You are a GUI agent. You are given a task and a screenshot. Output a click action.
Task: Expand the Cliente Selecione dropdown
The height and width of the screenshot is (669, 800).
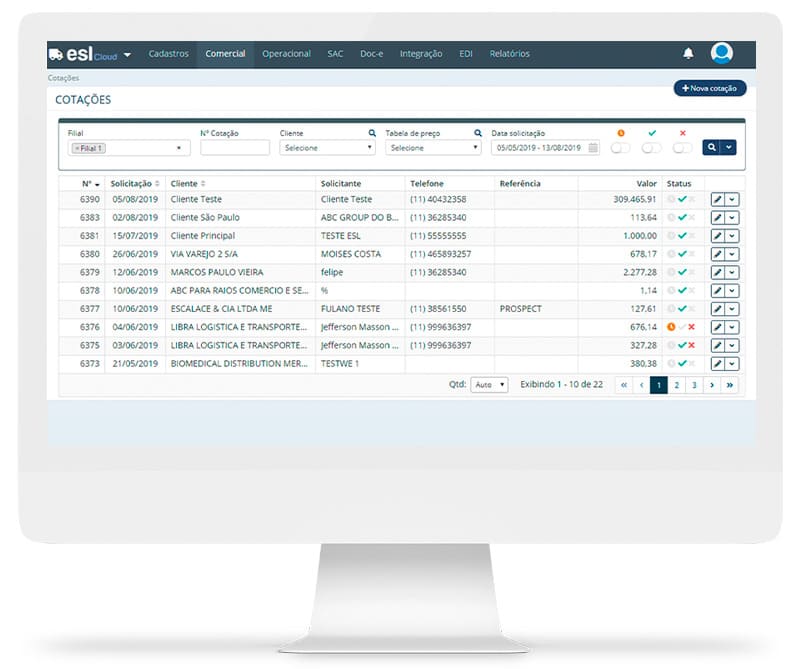[327, 148]
